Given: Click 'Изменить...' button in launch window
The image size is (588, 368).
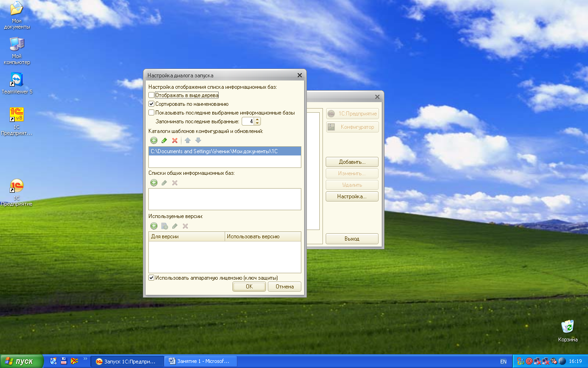Looking at the screenshot, I should pyautogui.click(x=352, y=174).
